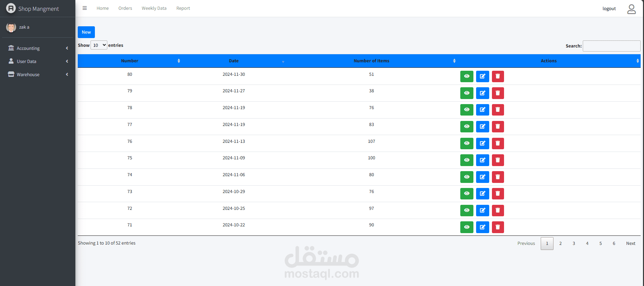This screenshot has width=644, height=286.
Task: Show order number 72 with eye button
Action: pyautogui.click(x=467, y=211)
